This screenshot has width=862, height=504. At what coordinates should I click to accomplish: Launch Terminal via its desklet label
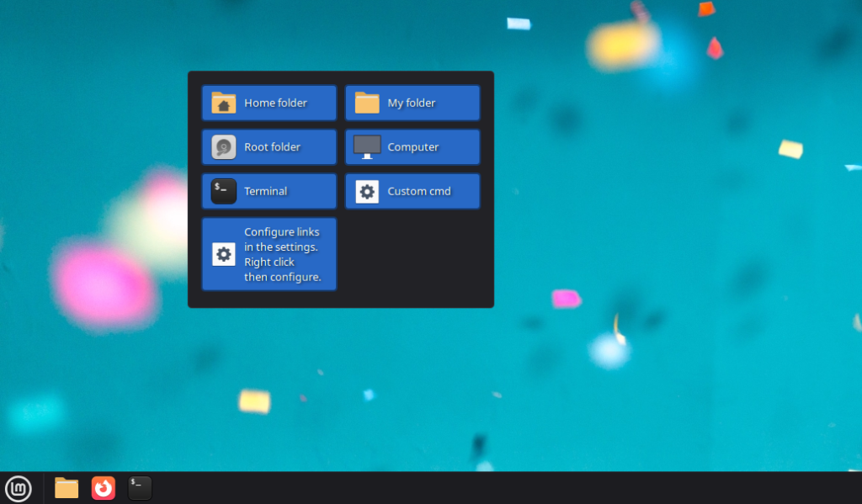pyautogui.click(x=265, y=191)
